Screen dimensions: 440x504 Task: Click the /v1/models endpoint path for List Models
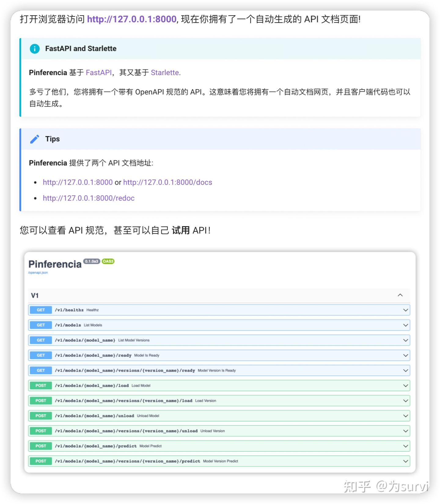pyautogui.click(x=68, y=325)
